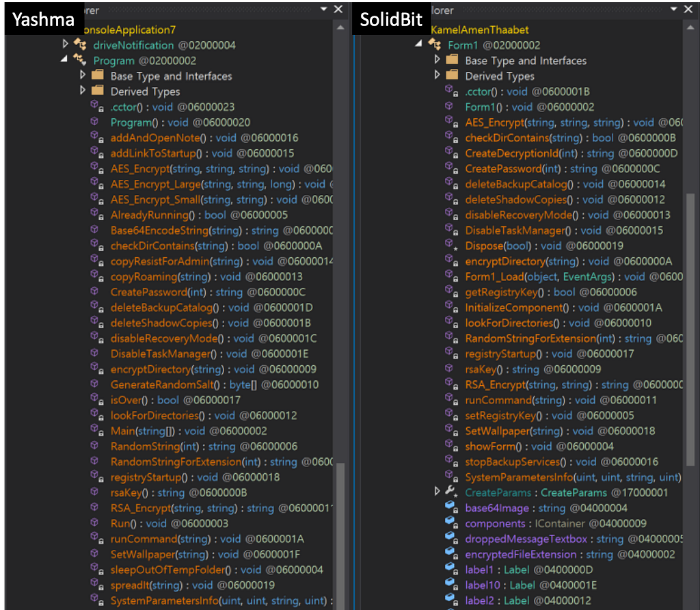Image resolution: width=700 pixels, height=610 pixels.
Task: Click the field icon beside base64Image
Action: (451, 507)
